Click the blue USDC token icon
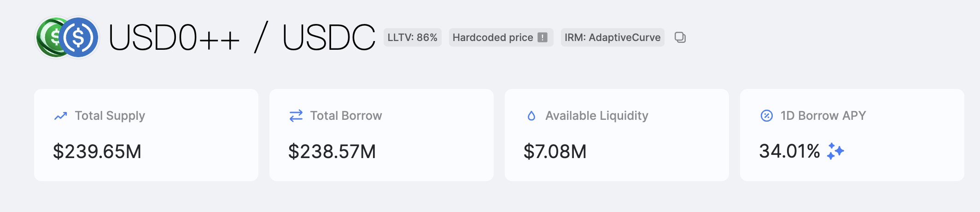 tap(79, 37)
